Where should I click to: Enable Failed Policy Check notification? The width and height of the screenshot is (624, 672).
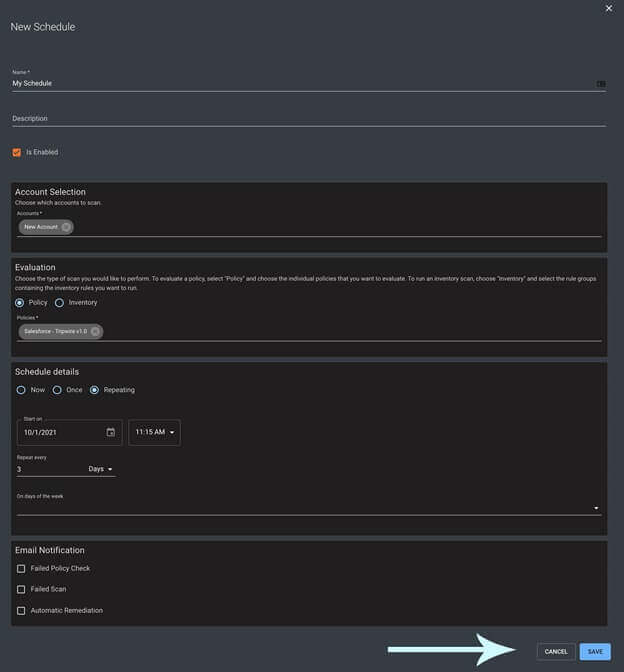21,568
